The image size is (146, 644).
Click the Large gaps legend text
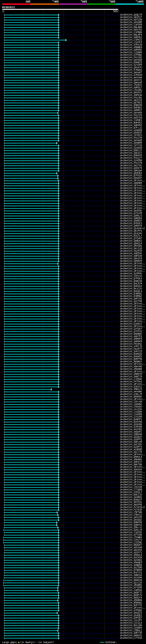28,642
